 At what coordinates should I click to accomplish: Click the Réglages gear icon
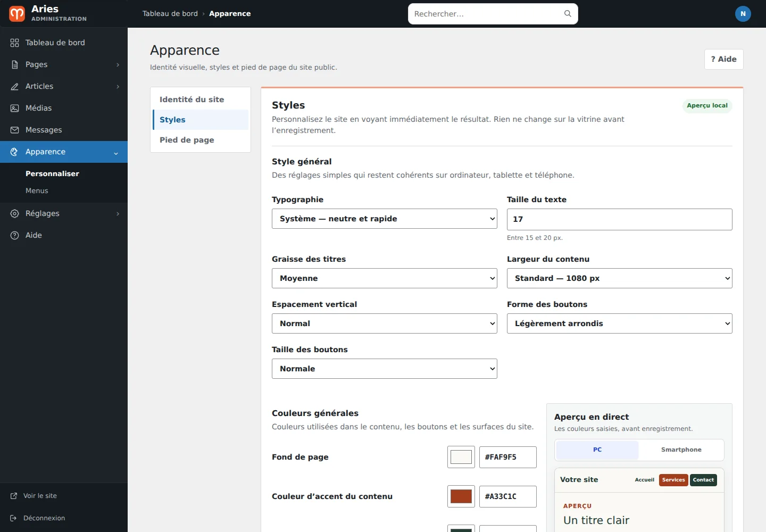[14, 213]
